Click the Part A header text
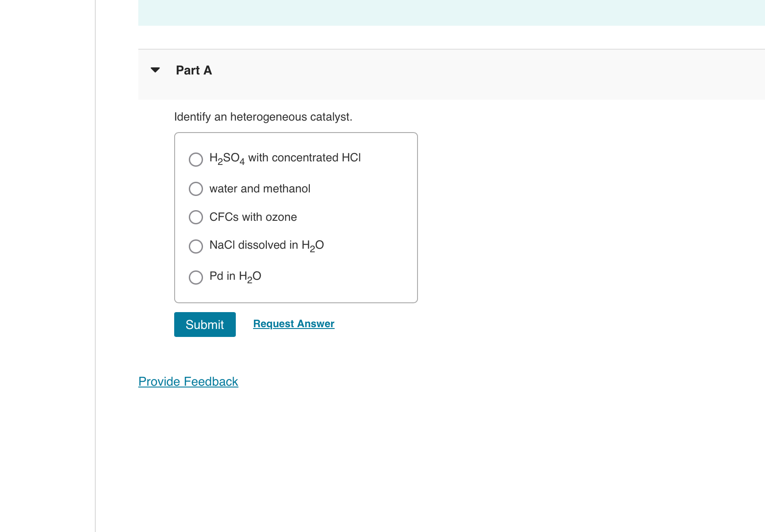Image resolution: width=765 pixels, height=532 pixels. [194, 70]
